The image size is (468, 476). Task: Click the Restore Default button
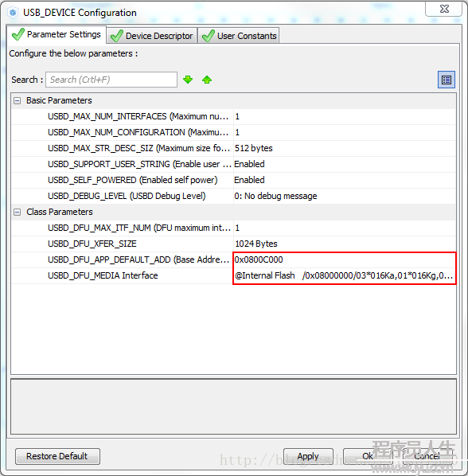pos(57,456)
